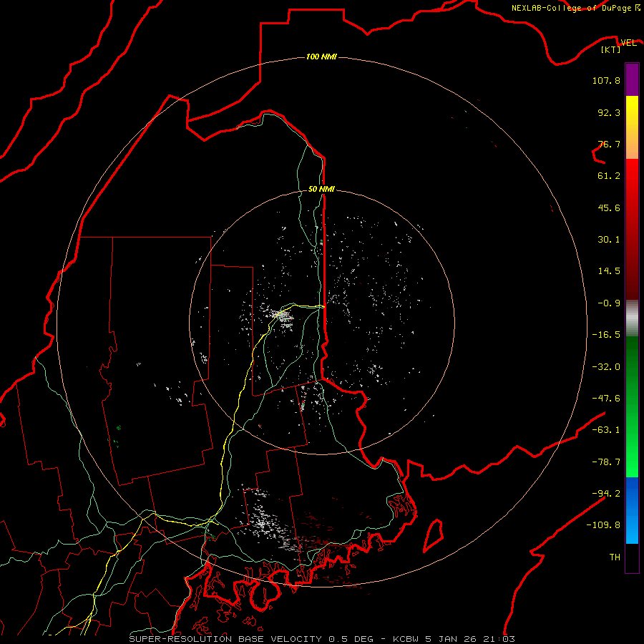
Task: Click the 30.1 velocity scale value
Action: click(609, 240)
